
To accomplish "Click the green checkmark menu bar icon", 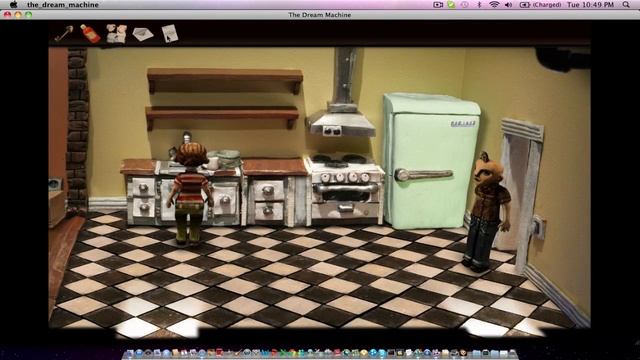I will point(451,4).
